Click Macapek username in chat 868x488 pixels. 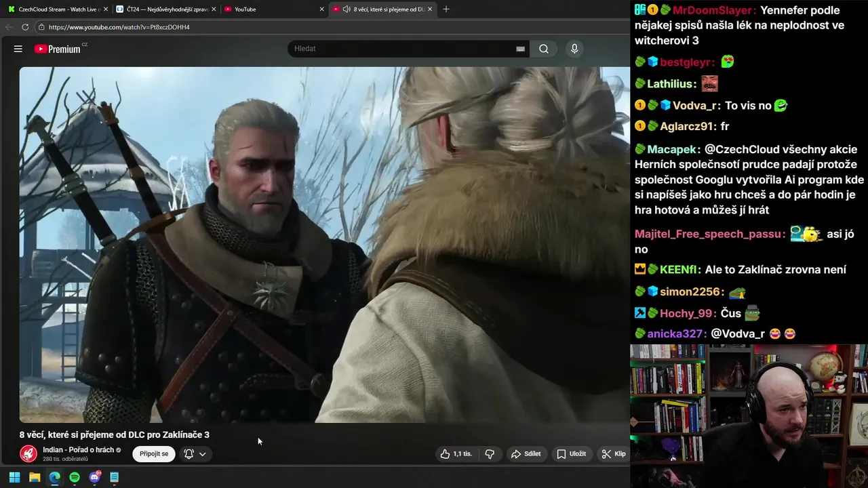pos(672,149)
